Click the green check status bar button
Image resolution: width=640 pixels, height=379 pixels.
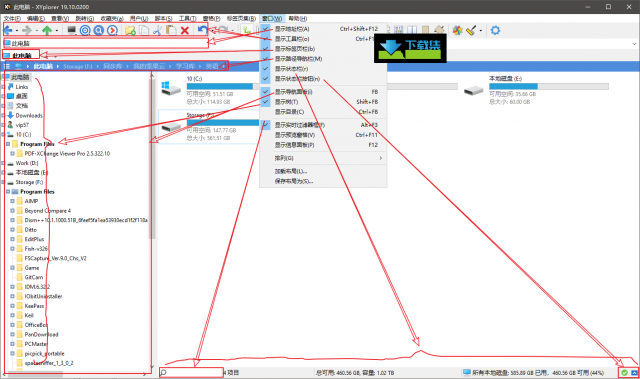624,372
